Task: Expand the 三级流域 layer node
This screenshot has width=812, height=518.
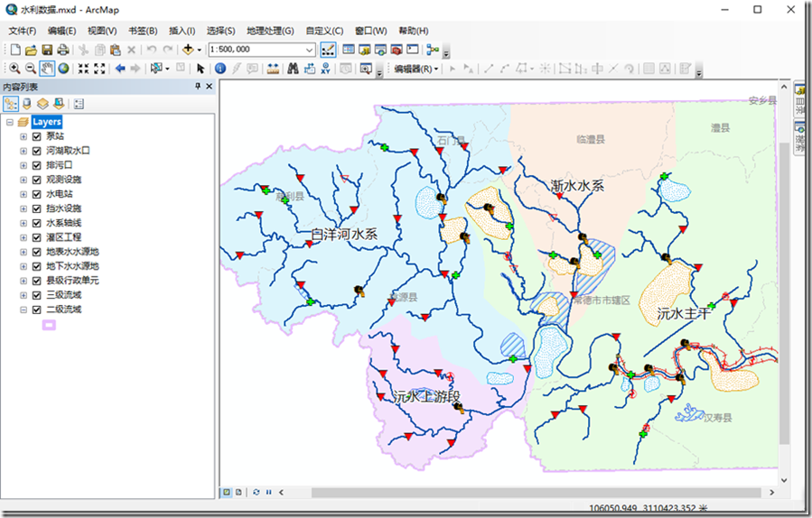Action: [x=23, y=295]
